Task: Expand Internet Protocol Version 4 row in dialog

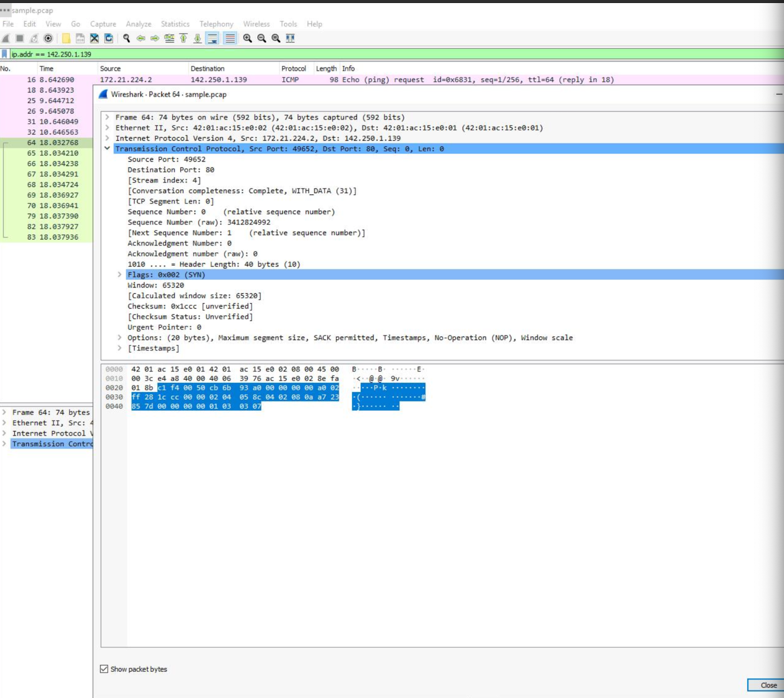Action: point(107,138)
